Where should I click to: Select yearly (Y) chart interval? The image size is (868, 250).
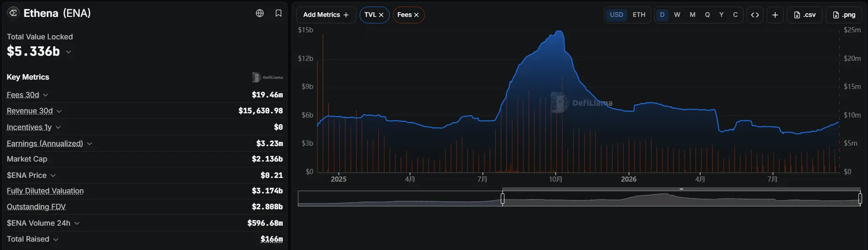click(x=721, y=15)
